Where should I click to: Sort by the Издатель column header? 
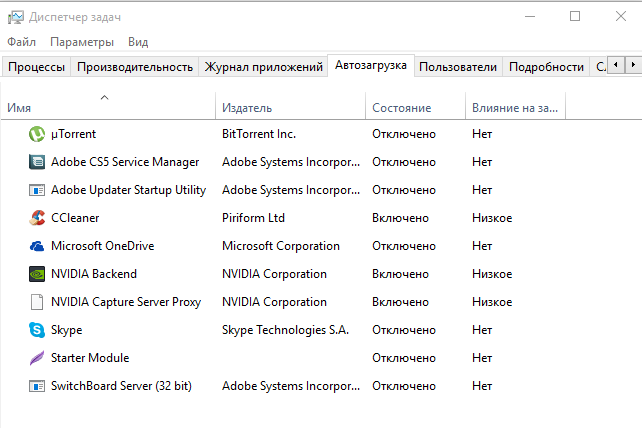point(290,106)
